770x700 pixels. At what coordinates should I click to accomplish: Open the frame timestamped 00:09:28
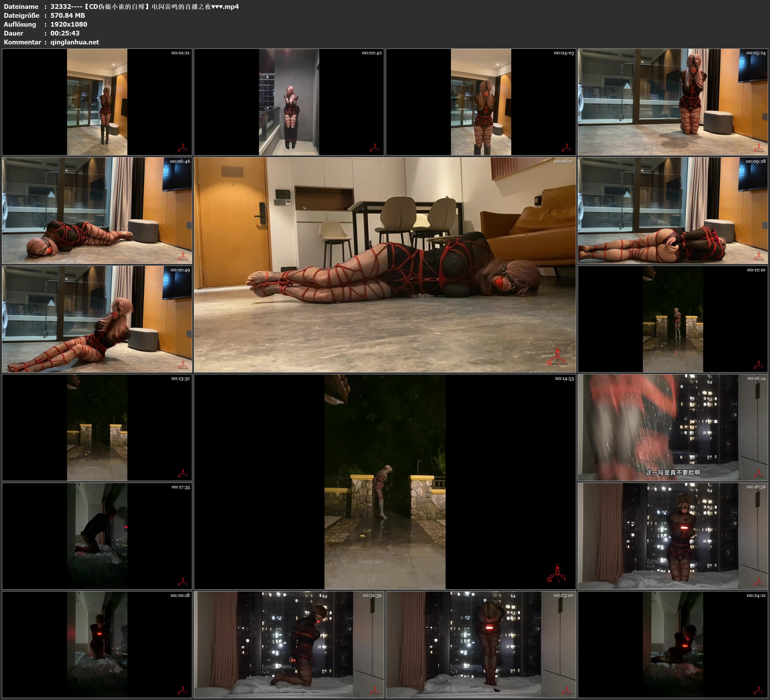(x=673, y=210)
